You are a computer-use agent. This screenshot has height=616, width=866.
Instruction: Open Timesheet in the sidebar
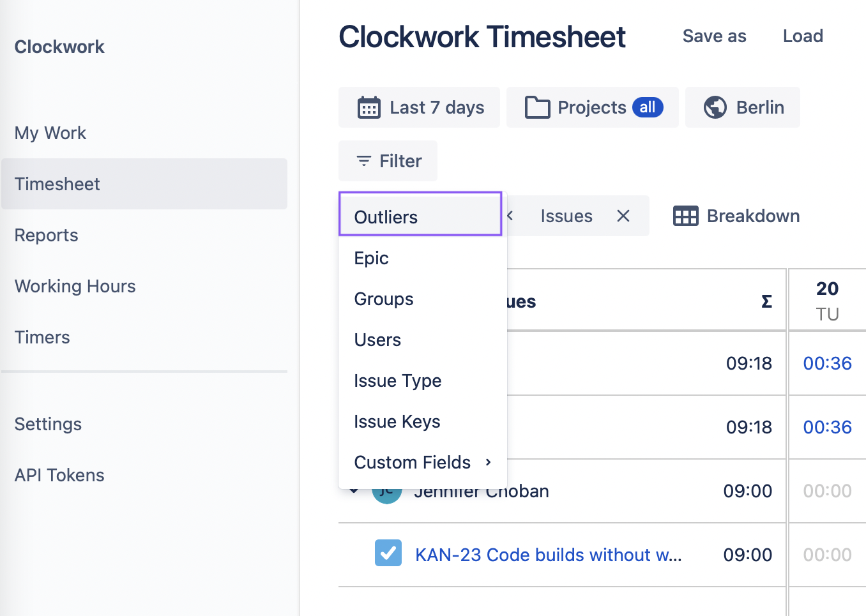[x=144, y=184]
